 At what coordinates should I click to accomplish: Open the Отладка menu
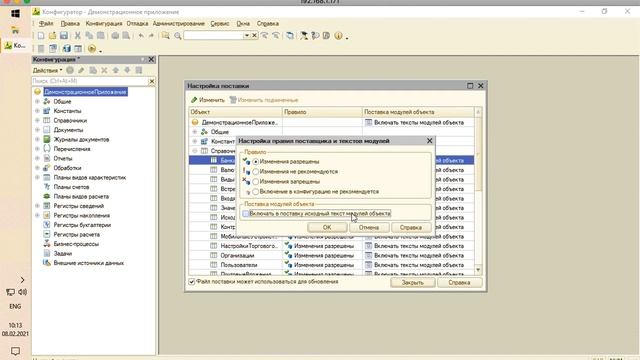click(137, 24)
